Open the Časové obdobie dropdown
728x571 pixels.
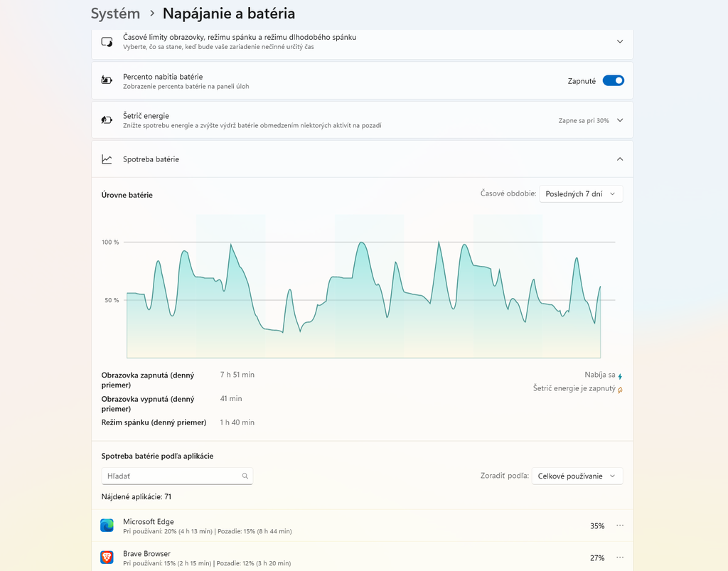[x=581, y=194]
